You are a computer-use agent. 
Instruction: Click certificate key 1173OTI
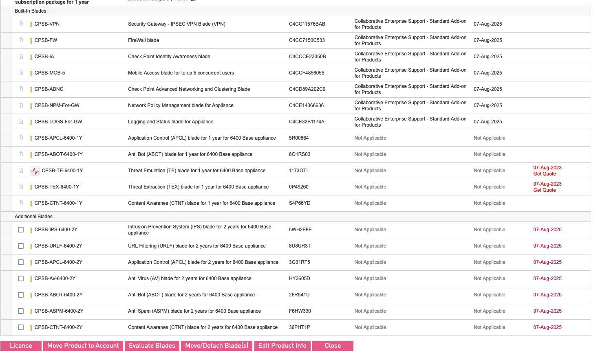point(298,171)
